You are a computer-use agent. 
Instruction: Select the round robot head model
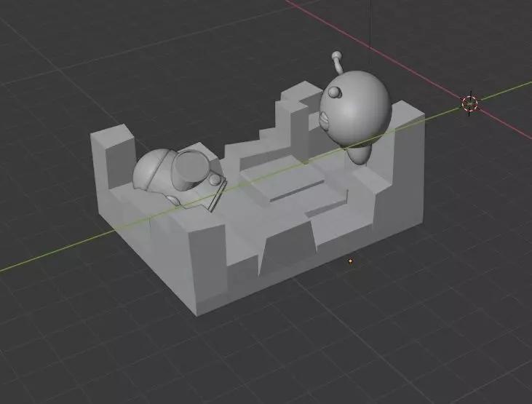(x=357, y=108)
